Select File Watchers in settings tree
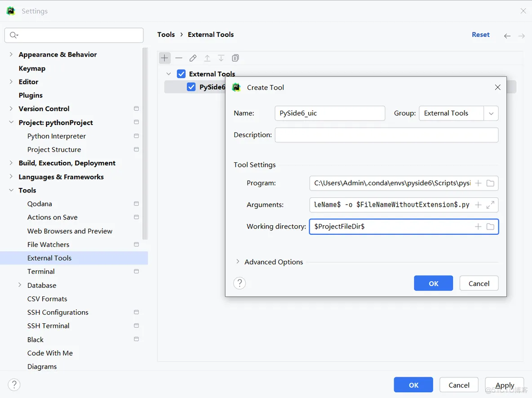 coord(48,245)
